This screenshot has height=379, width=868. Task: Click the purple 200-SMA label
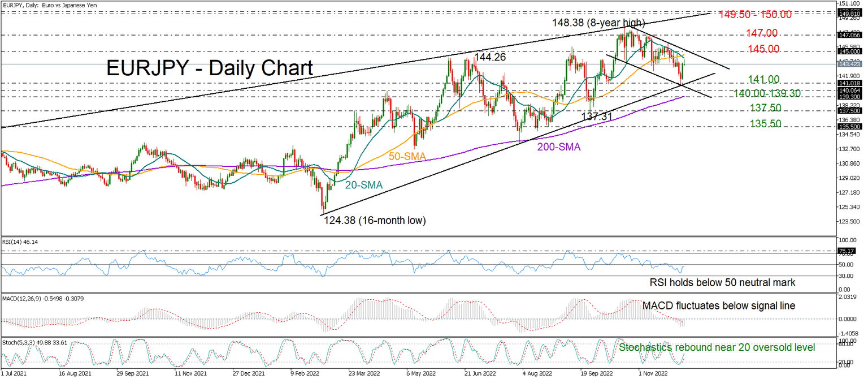click(558, 147)
